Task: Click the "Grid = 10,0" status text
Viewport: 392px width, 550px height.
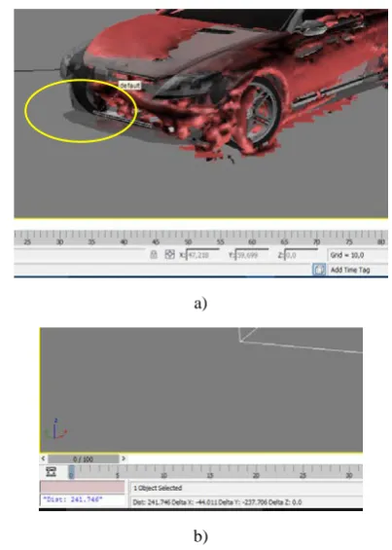Action: 347,255
